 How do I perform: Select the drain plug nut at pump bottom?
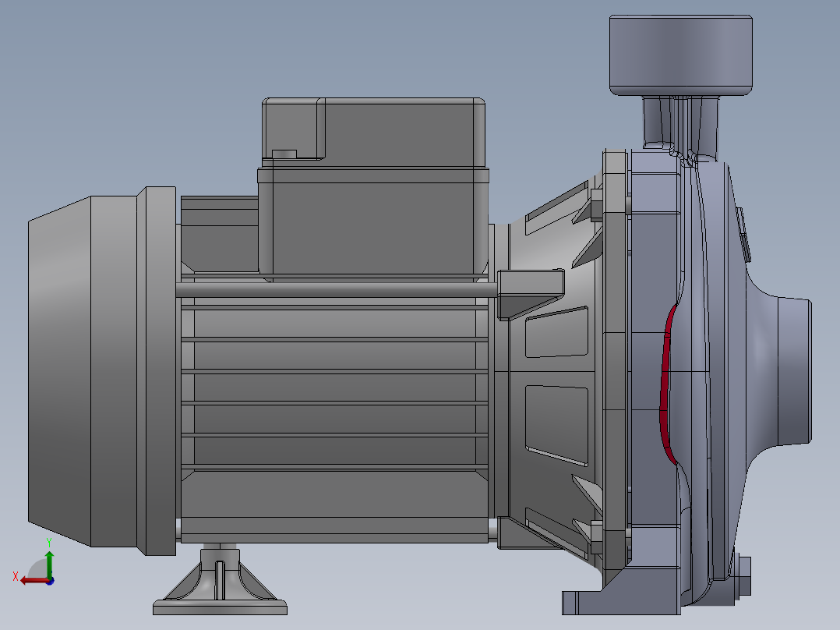coord(743,575)
